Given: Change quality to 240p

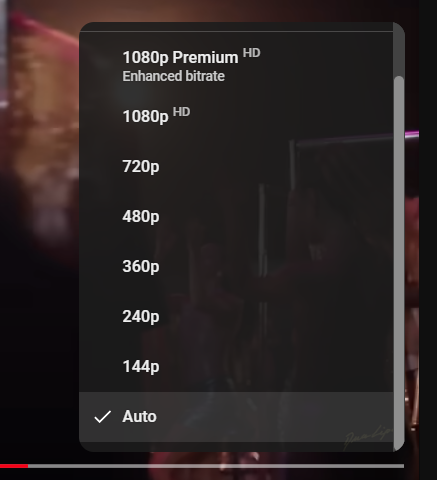Looking at the screenshot, I should (x=236, y=316).
